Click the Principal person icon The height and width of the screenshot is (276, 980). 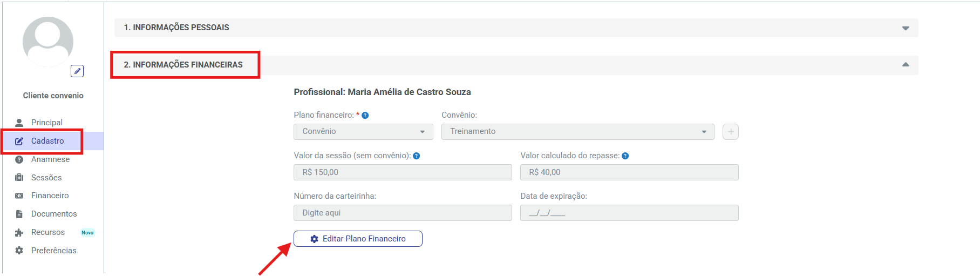tap(19, 123)
